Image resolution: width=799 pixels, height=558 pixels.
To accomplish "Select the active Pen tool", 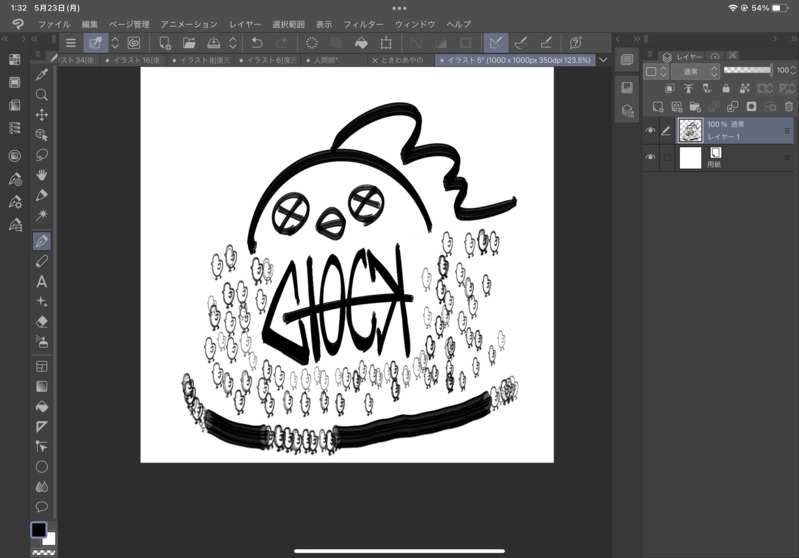I will tap(42, 241).
